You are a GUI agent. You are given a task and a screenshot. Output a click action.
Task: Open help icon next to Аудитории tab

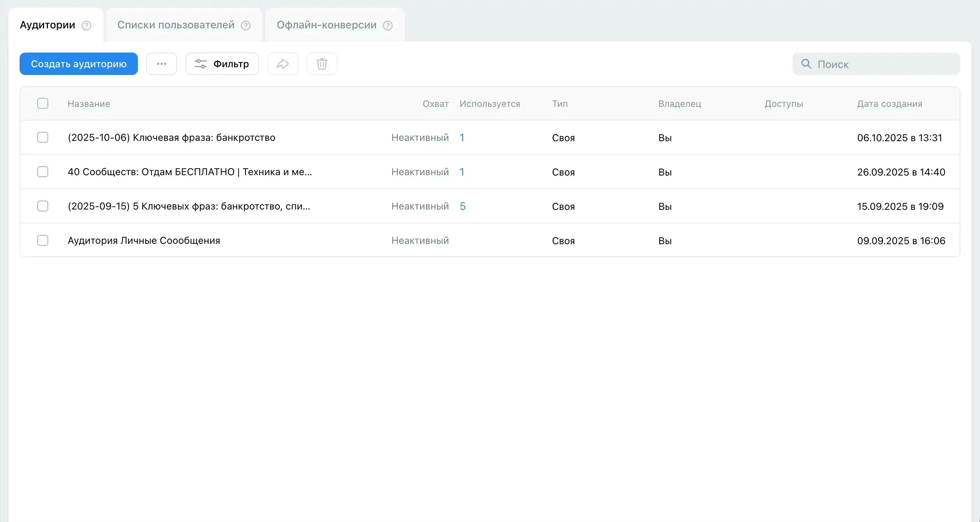click(x=87, y=26)
